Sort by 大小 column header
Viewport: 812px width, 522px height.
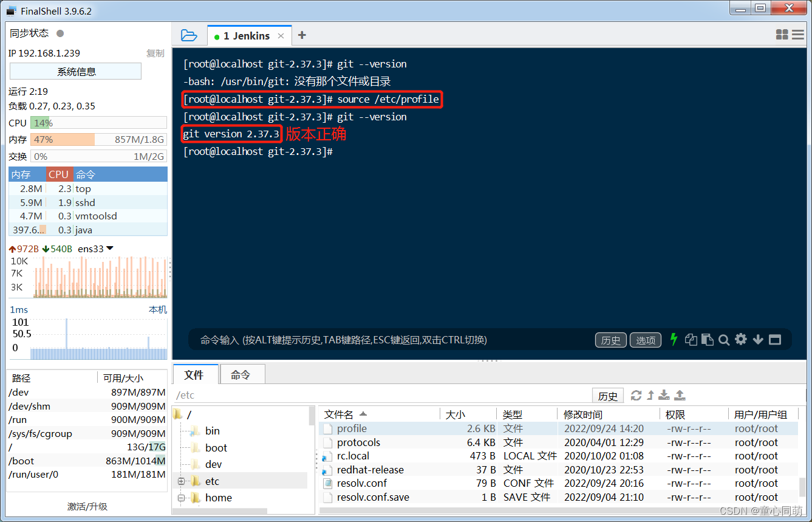coord(468,414)
